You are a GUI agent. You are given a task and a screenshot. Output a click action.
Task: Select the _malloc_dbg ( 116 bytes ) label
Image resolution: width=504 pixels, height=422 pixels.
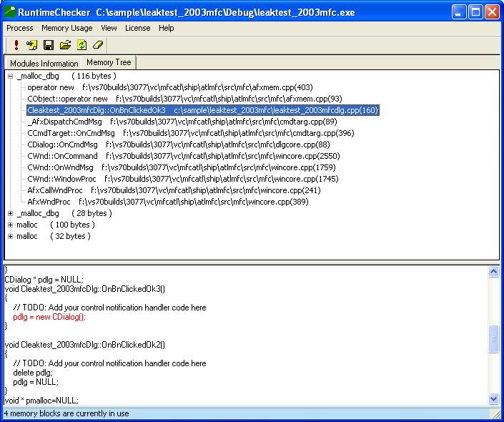66,77
